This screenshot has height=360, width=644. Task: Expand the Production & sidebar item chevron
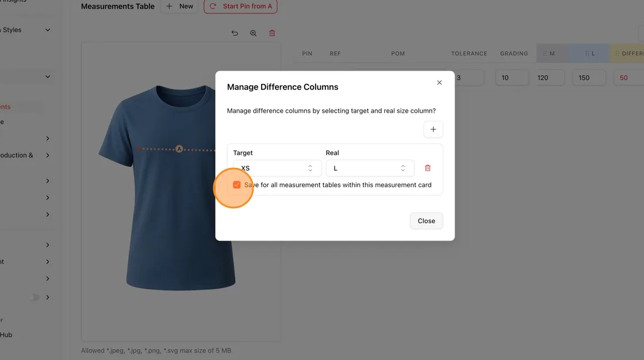pos(48,155)
